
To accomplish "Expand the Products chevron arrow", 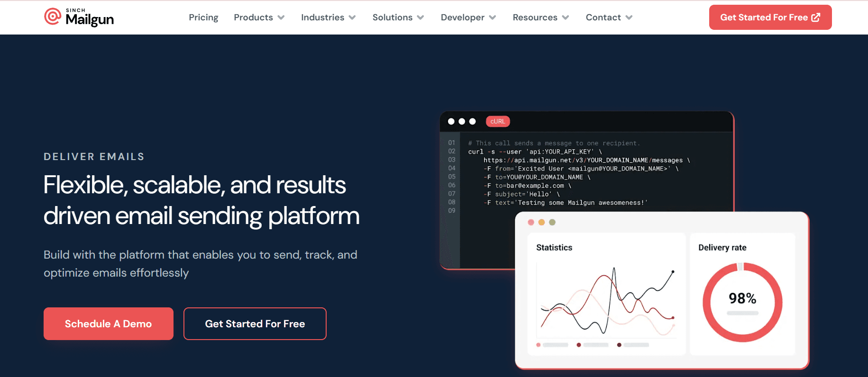I will 281,18.
